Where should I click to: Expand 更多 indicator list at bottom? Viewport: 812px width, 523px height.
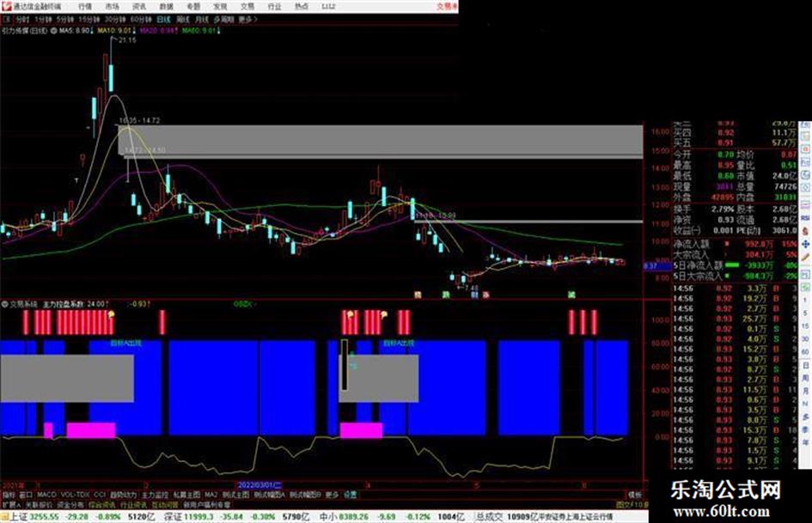coord(332,495)
